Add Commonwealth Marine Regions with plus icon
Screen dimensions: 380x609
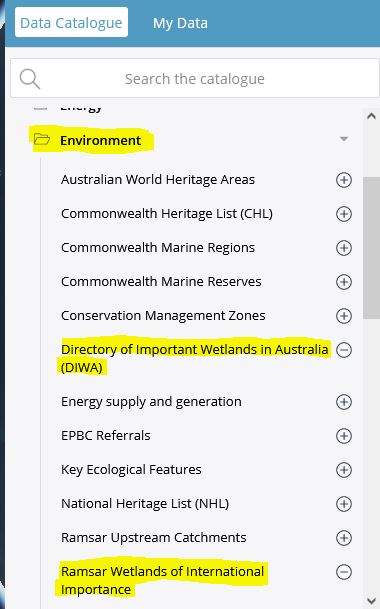[x=344, y=248]
